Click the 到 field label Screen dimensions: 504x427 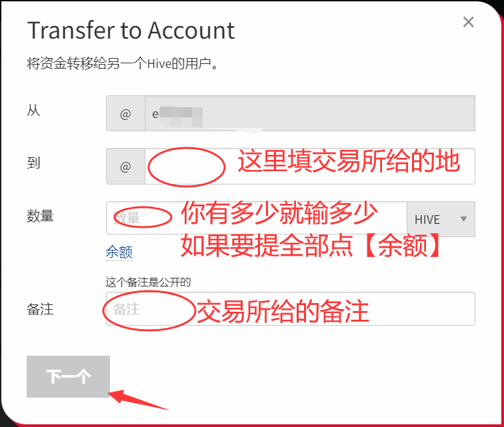point(33,163)
